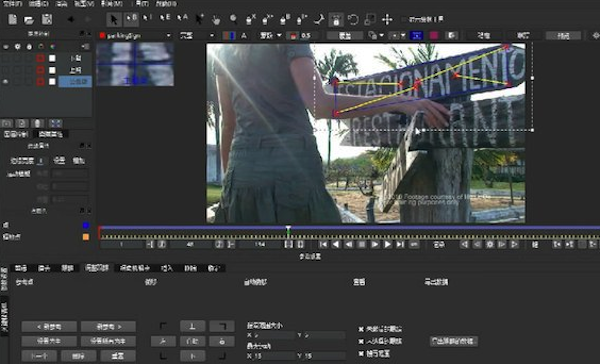Click red spline color swatch of top layer
The image size is (600, 364).
40,58
